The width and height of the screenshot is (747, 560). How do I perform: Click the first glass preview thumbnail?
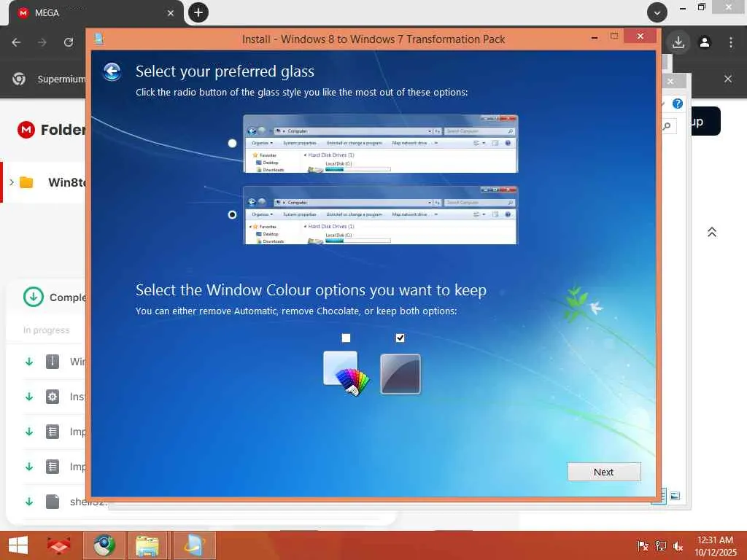pos(380,144)
